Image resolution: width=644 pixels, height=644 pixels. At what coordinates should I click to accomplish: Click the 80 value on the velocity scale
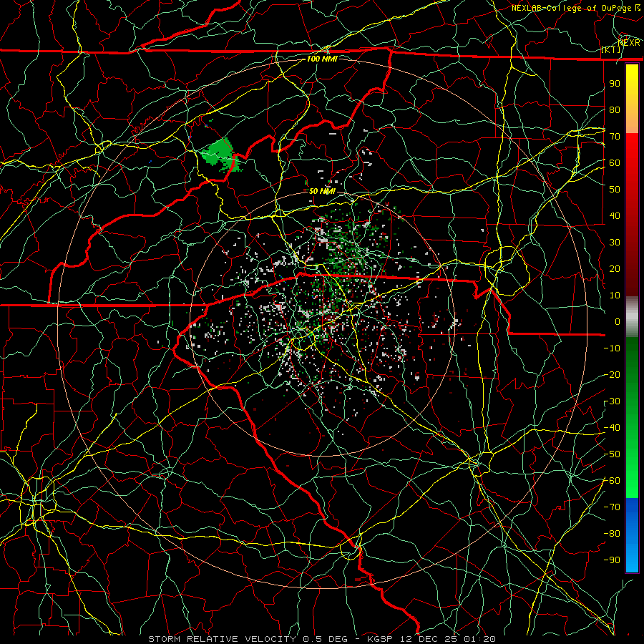[x=615, y=109]
